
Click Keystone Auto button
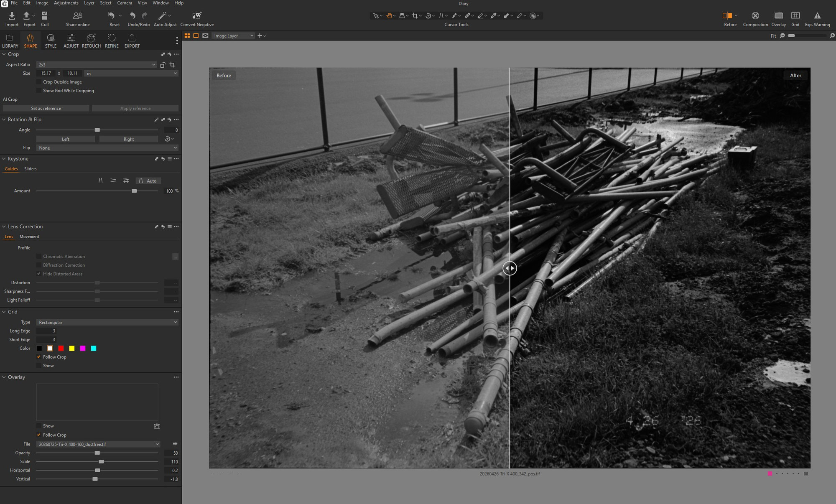click(148, 181)
